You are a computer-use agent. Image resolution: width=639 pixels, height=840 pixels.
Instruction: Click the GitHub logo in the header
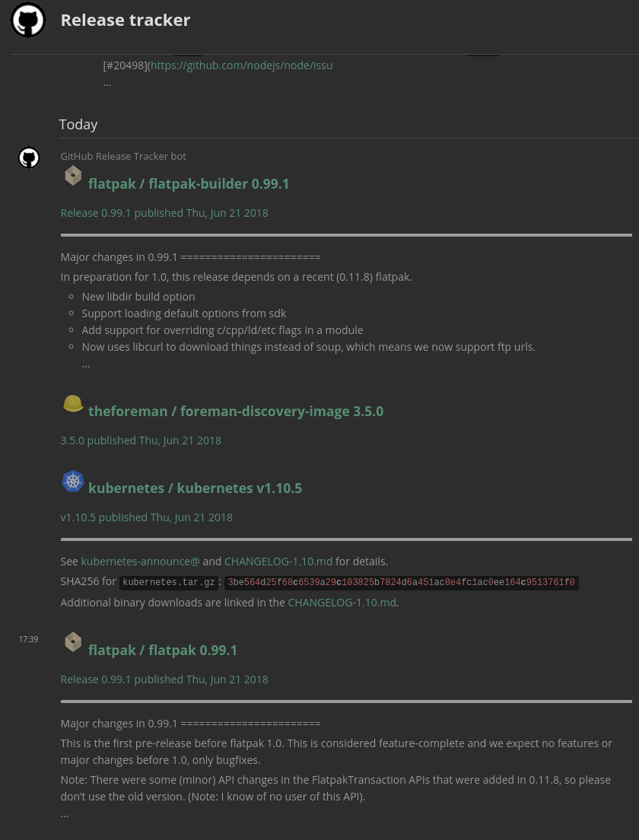tap(28, 20)
